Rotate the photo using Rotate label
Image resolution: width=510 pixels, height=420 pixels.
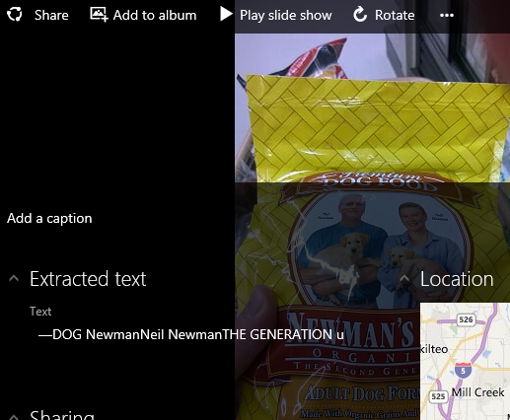pyautogui.click(x=395, y=15)
